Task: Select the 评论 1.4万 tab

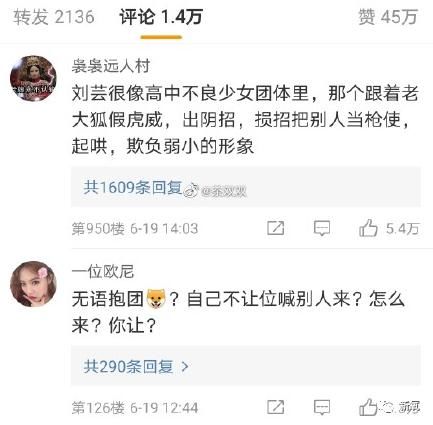Action: click(x=161, y=17)
